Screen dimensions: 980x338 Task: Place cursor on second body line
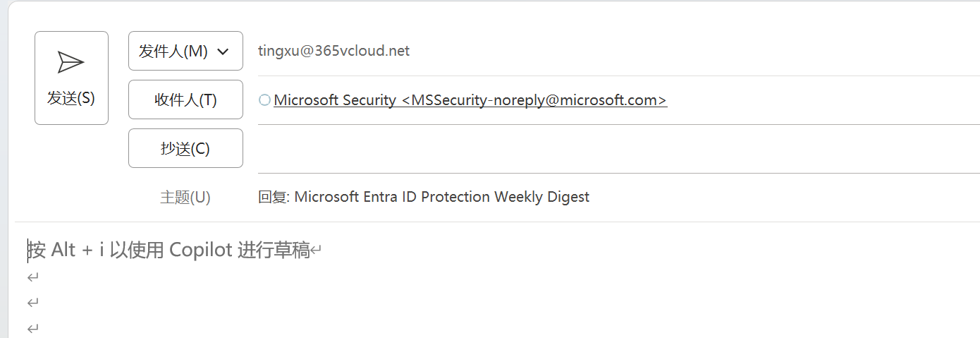click(x=33, y=277)
